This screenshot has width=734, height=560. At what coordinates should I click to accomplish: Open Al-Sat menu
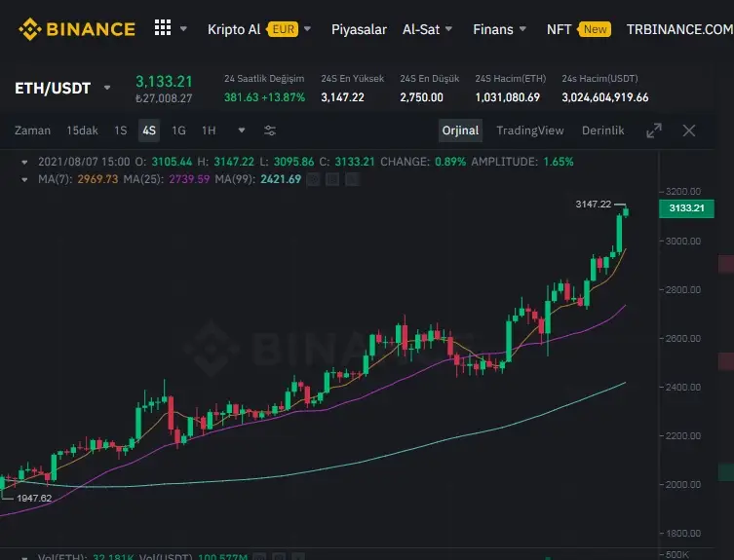click(x=421, y=29)
